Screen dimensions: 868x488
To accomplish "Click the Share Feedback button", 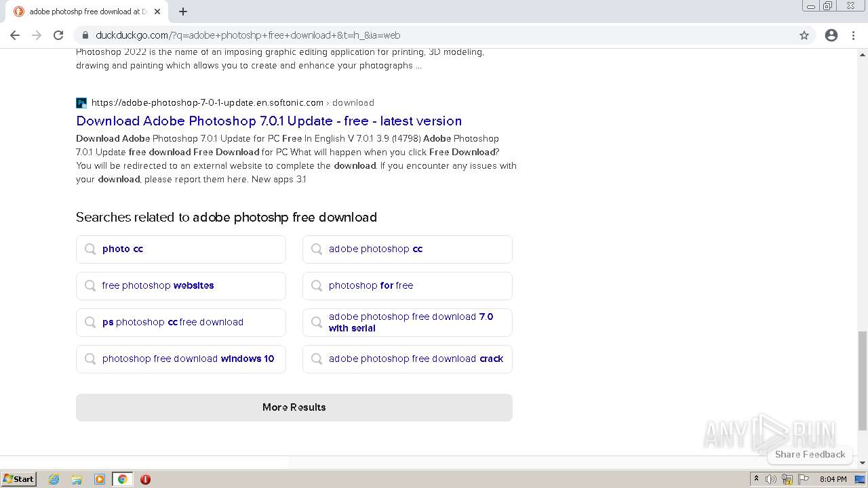I will click(810, 454).
